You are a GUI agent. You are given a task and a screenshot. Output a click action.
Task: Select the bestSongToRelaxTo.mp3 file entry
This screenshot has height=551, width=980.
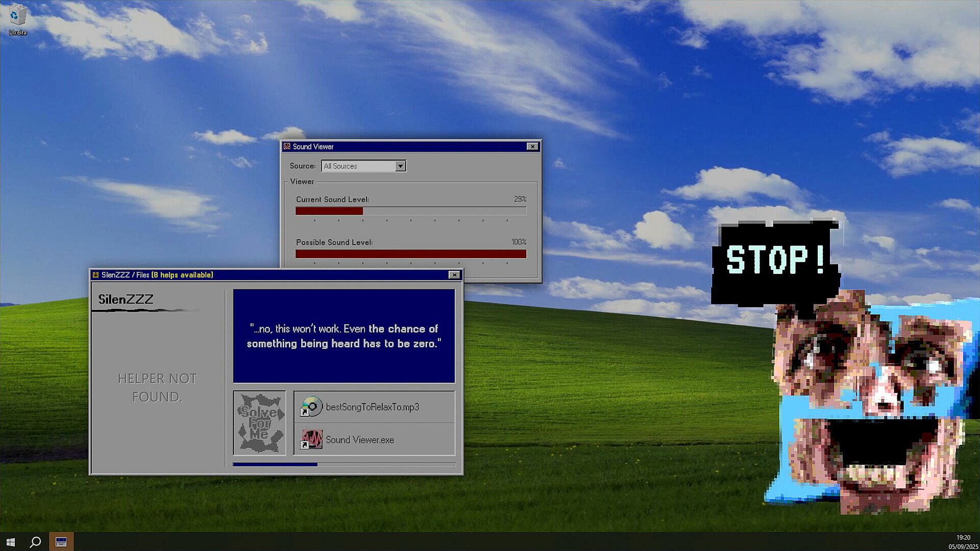372,407
